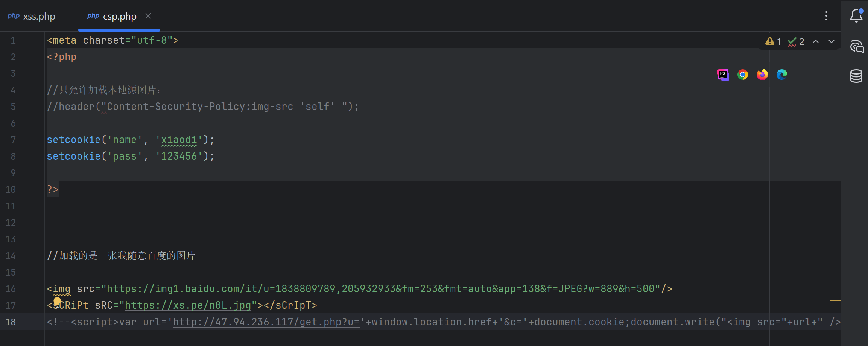
Task: Click the opening <?php tag
Action: pos(62,57)
